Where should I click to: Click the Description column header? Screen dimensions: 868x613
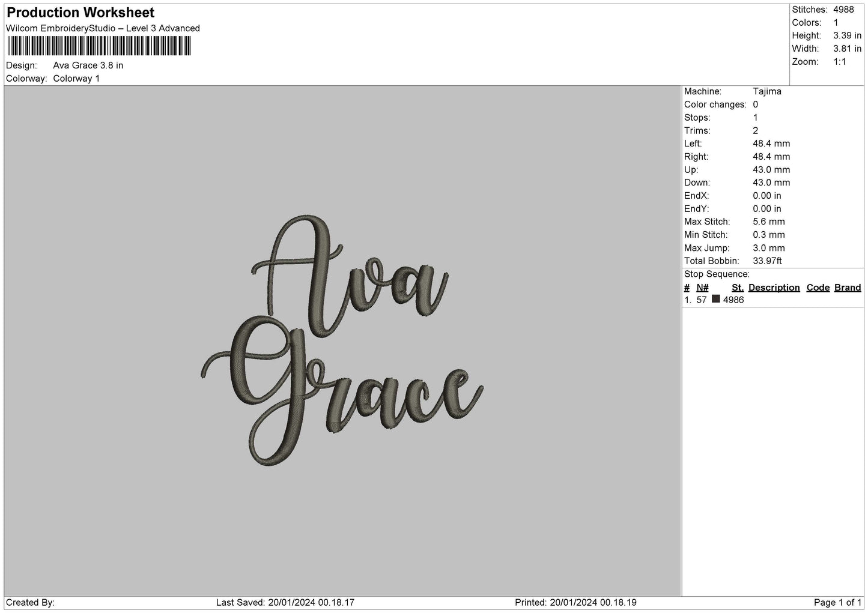(774, 288)
